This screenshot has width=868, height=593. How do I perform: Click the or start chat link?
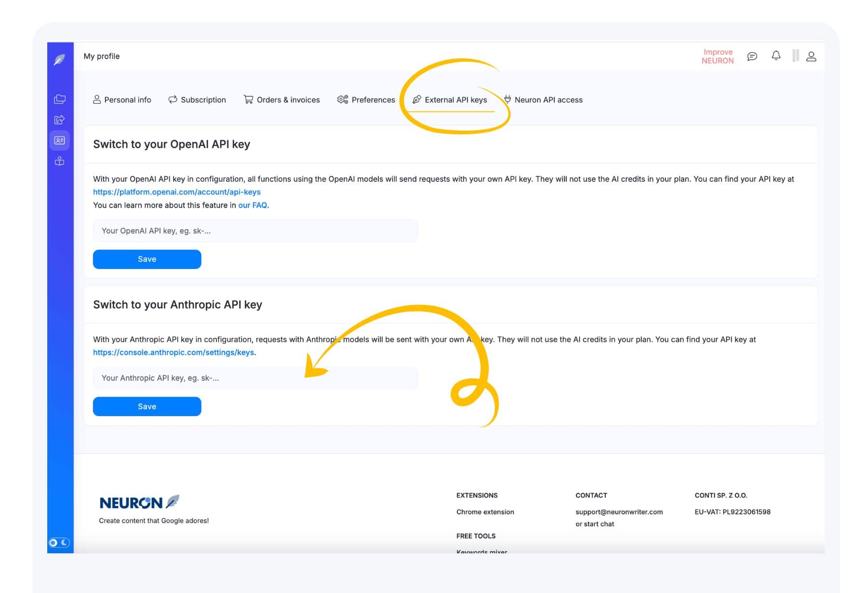595,524
